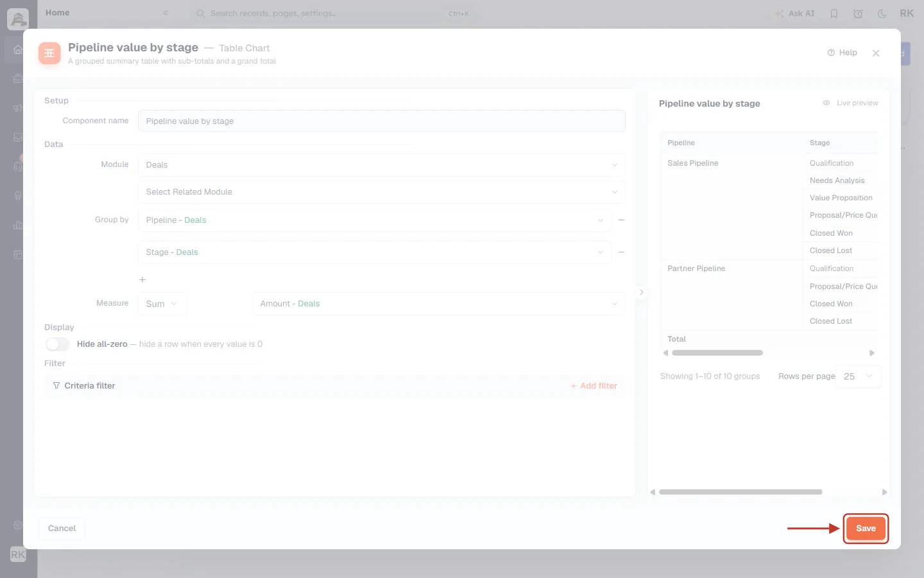Open the RK user avatar in the top bar
The width and height of the screenshot is (924, 578).
[x=907, y=13]
